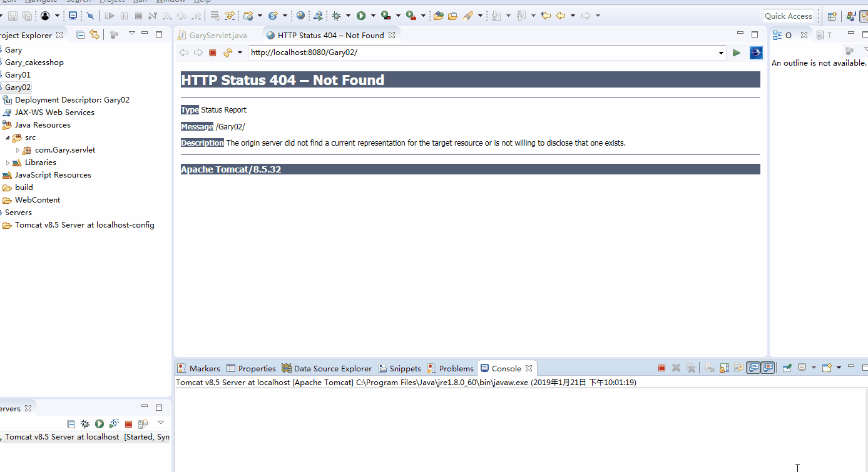Go forward in the internal web browser
The height and width of the screenshot is (472, 868).
[198, 53]
